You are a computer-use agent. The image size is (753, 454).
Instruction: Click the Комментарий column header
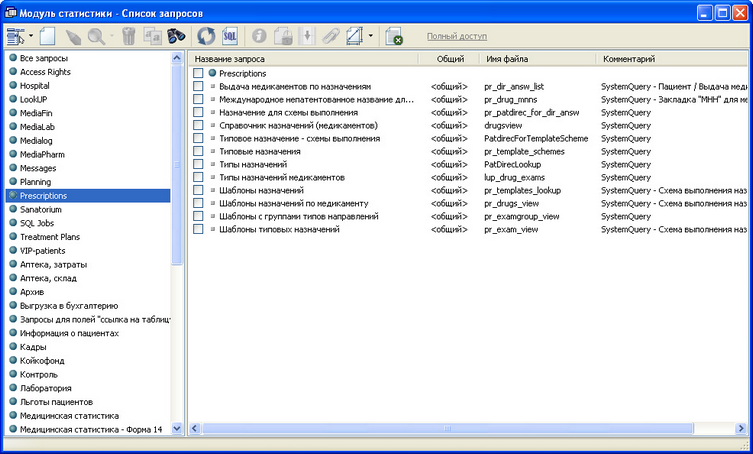tap(672, 59)
